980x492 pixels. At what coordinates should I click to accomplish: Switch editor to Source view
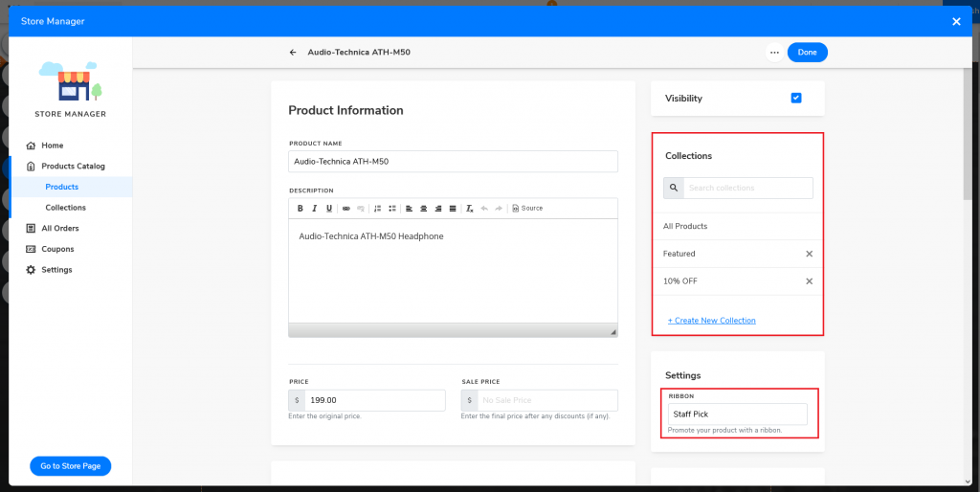coord(527,208)
